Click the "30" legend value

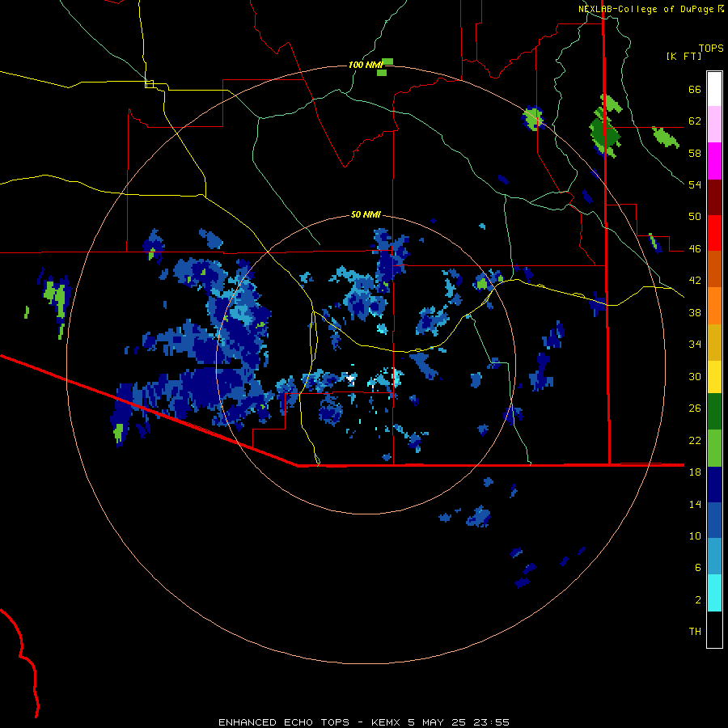click(695, 376)
